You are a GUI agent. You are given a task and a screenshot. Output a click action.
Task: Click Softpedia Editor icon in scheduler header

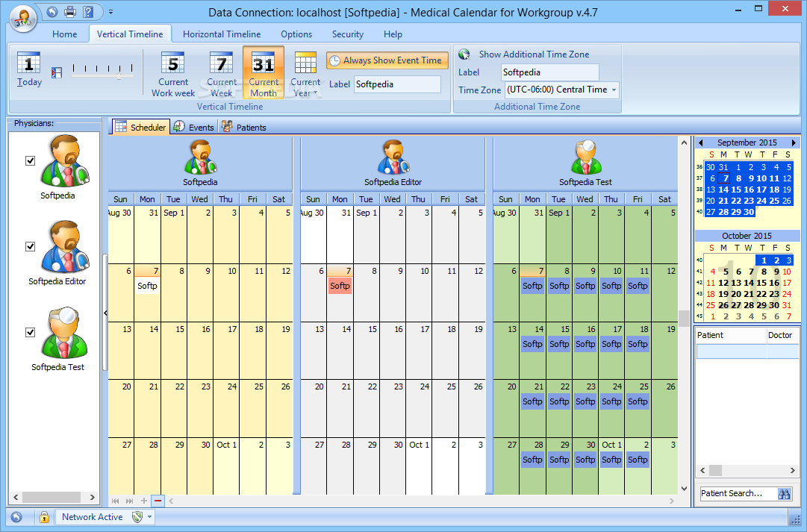point(393,157)
